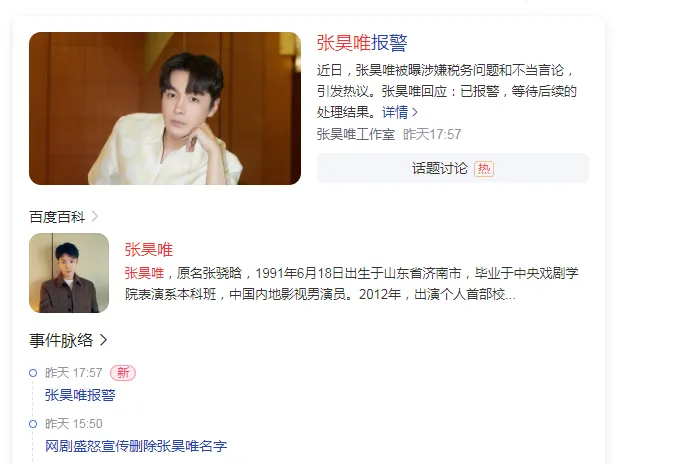
Task: Click the encyclopedia summary text beginning 原名张骁晗
Action: (351, 283)
